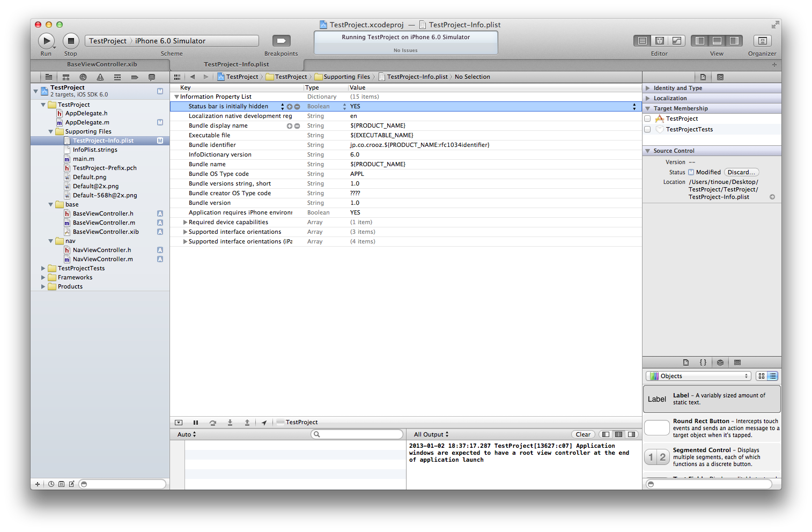Screen dimensions: 812x532
Task: Switch to the Standard editor
Action: click(x=642, y=41)
